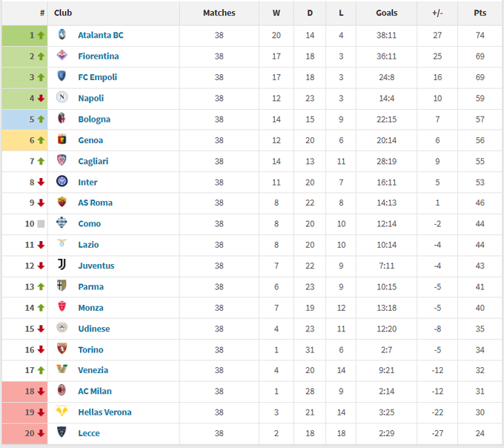Open the Bologna club link

point(94,119)
